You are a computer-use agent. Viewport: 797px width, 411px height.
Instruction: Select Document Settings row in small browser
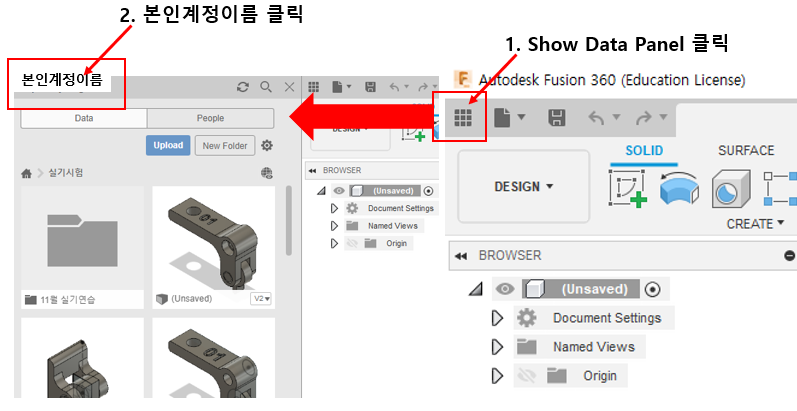click(390, 208)
